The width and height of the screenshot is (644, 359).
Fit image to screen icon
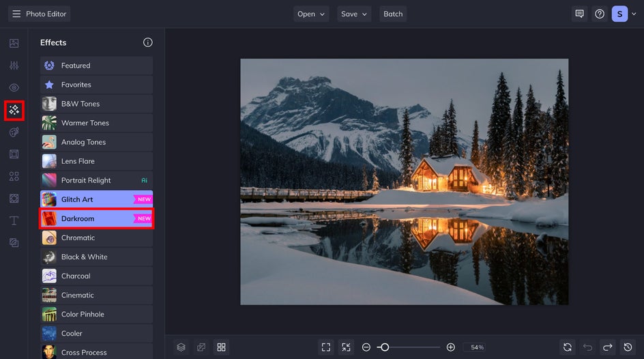click(x=326, y=347)
